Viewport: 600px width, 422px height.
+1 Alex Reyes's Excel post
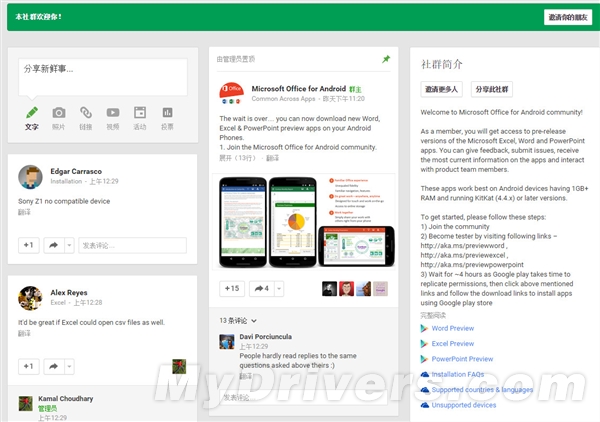(29, 367)
